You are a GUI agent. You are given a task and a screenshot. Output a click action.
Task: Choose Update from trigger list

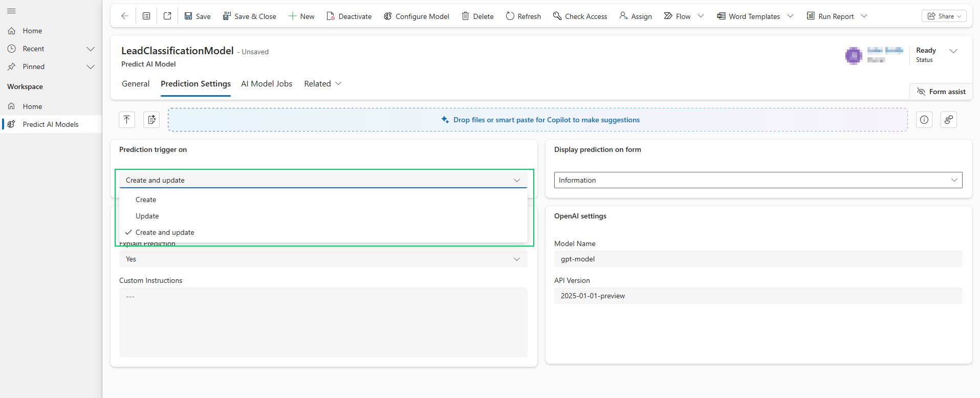click(x=147, y=216)
